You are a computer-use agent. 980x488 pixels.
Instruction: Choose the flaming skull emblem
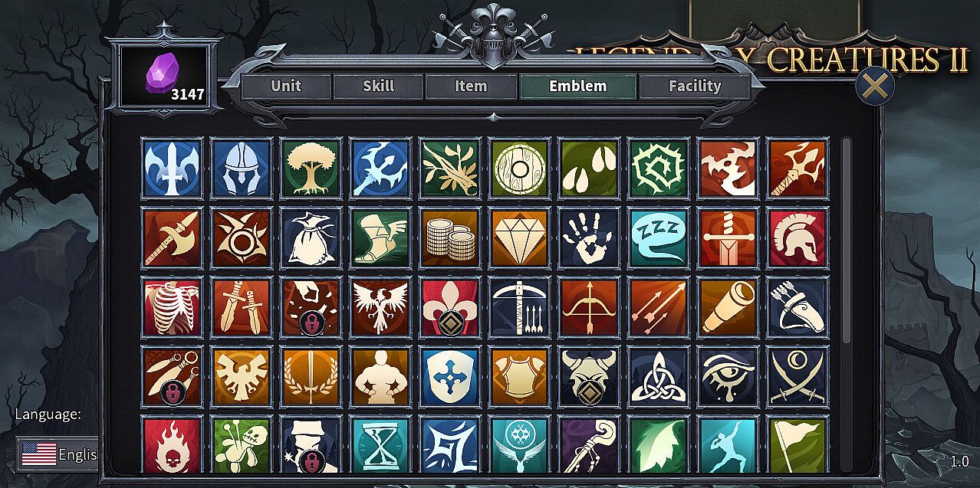tap(172, 444)
